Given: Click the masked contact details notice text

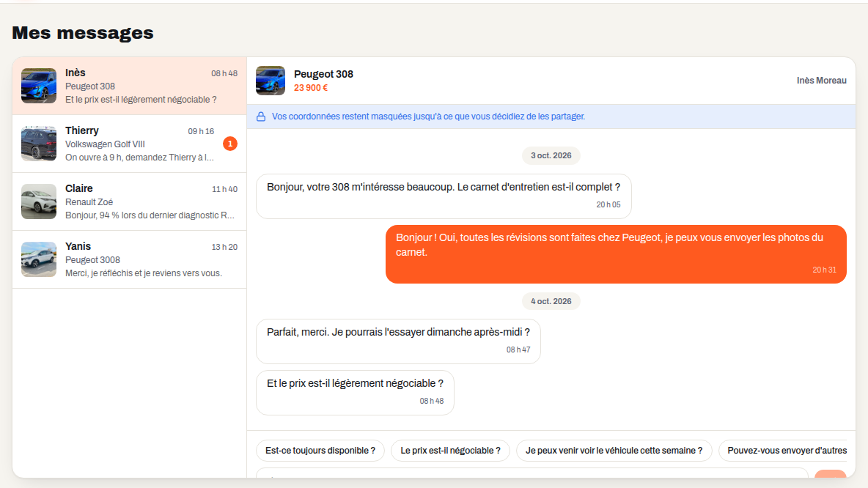Looking at the screenshot, I should [x=428, y=117].
